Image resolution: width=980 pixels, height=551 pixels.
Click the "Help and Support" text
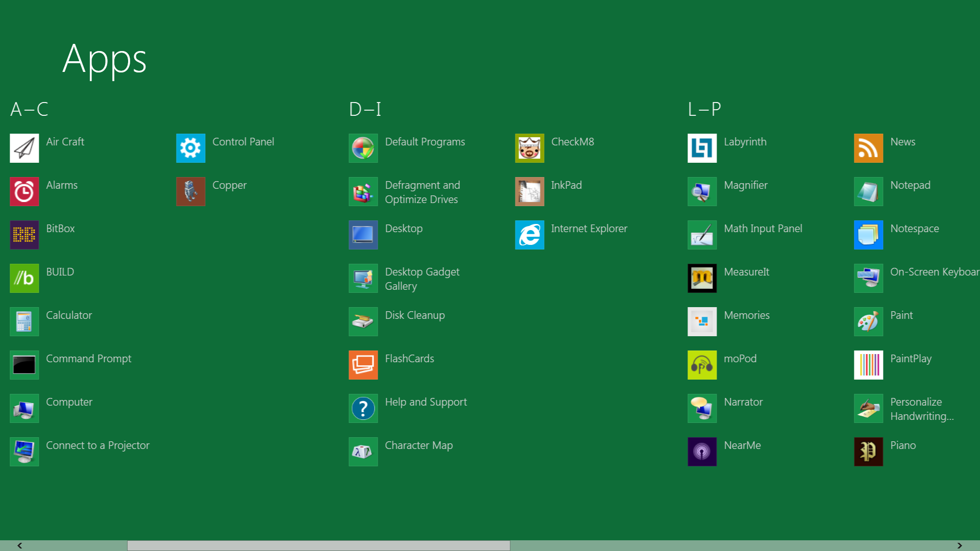[426, 402]
